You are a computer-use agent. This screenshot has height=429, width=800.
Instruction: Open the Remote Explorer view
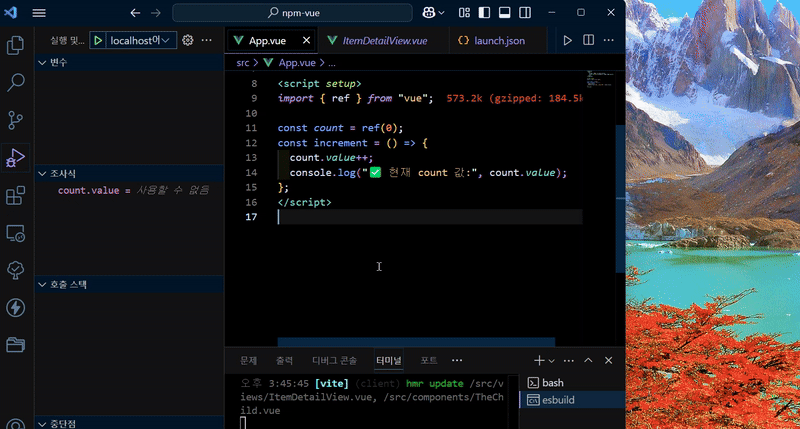pyautogui.click(x=15, y=233)
